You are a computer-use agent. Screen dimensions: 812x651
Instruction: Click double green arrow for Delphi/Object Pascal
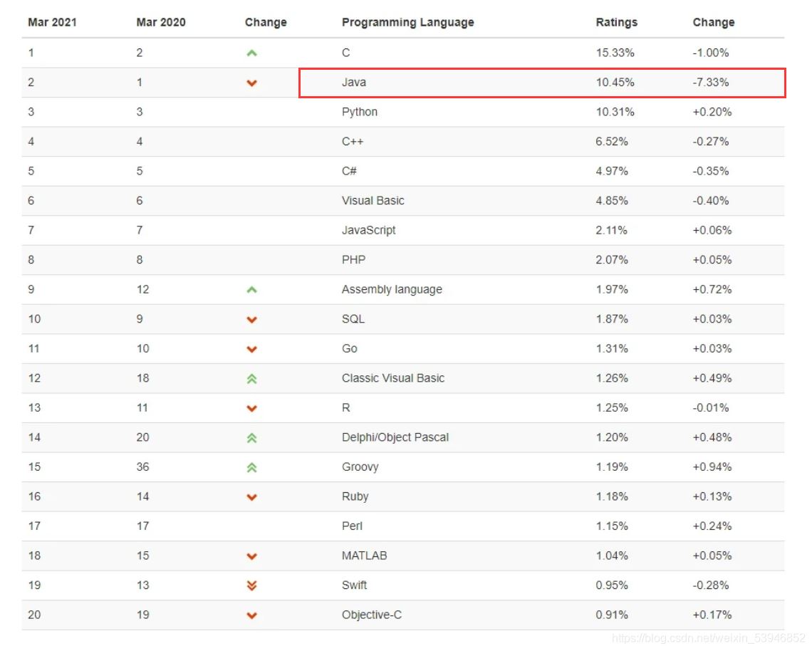(x=251, y=438)
